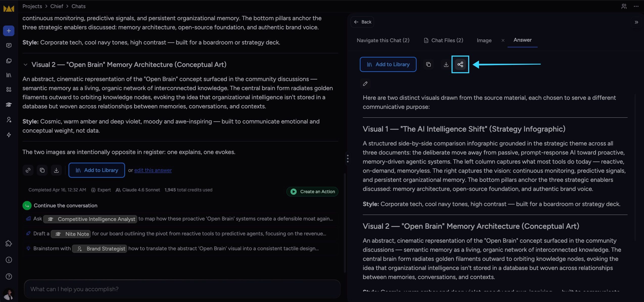Open the three-dot more options menu
Viewport: 644px width, 302px height.
pos(636,6)
